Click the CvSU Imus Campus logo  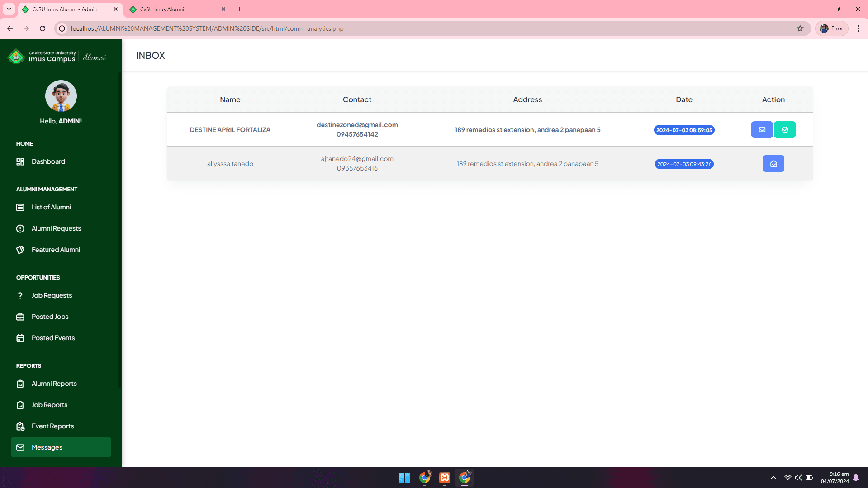(57, 57)
